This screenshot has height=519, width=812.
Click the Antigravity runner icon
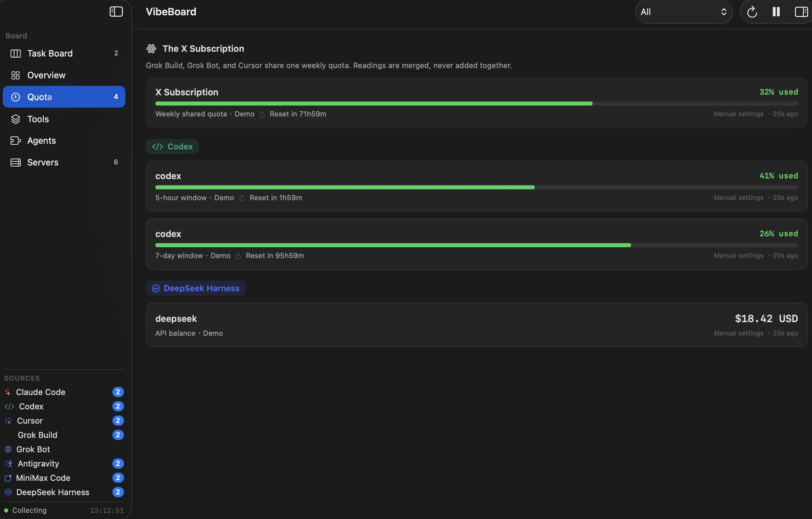pyautogui.click(x=9, y=464)
